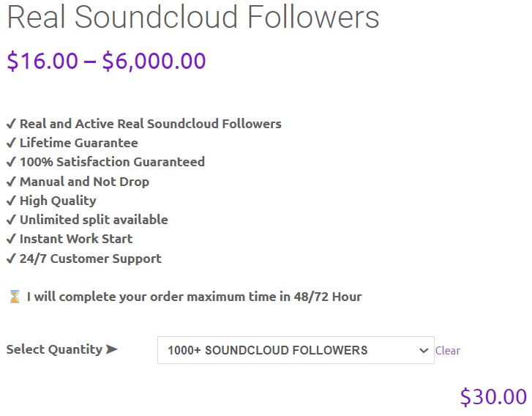This screenshot has height=416, width=532.
Task: Click the Select Quantity label
Action: (x=54, y=349)
